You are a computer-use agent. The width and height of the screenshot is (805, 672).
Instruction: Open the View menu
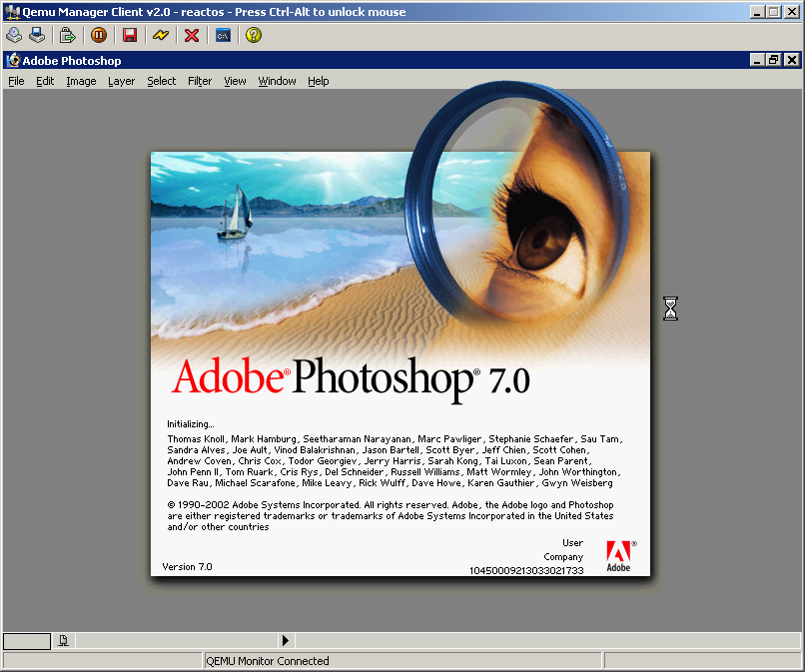tap(235, 81)
